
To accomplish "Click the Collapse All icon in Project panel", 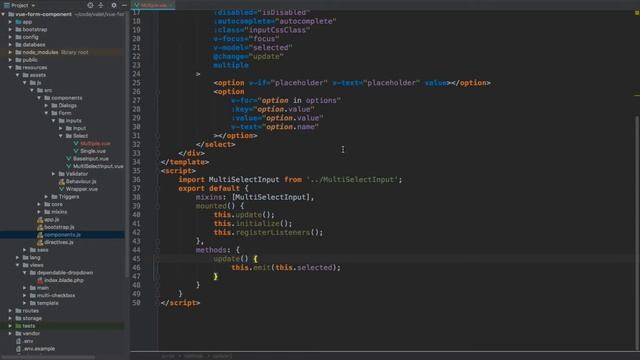I will tap(101, 5).
